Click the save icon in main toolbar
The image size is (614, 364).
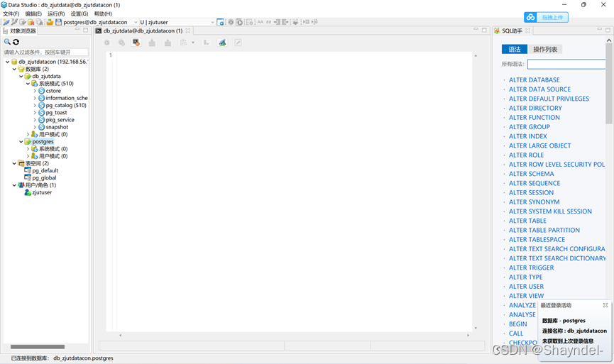[x=58, y=22]
